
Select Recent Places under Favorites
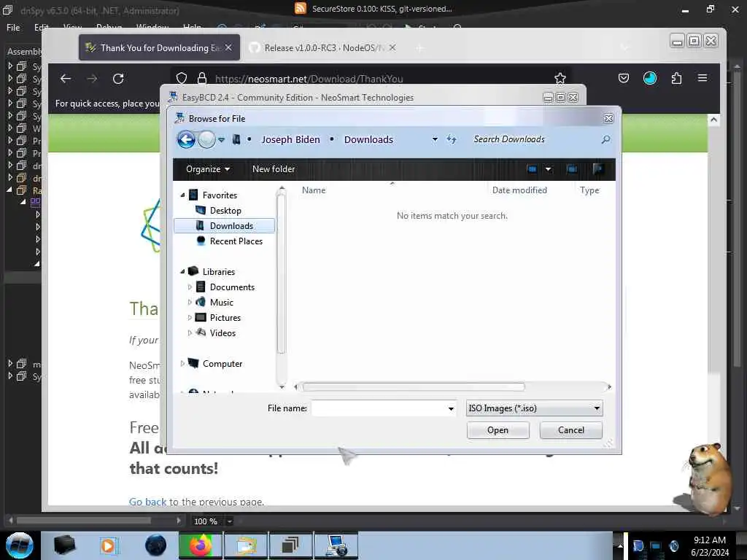point(236,241)
